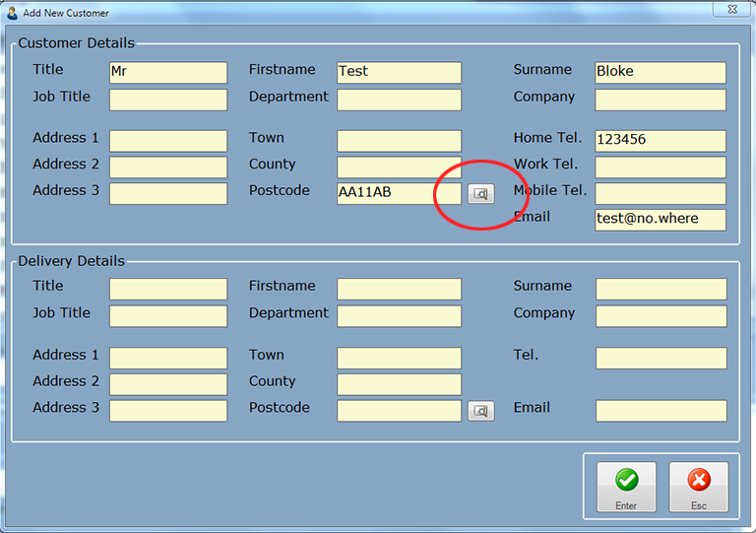
Task: Select the customer Firstname field with Test
Action: pos(399,73)
